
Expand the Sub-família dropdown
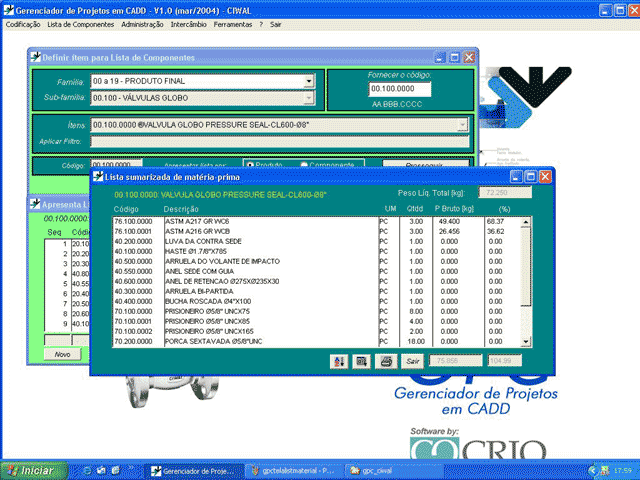tap(309, 96)
